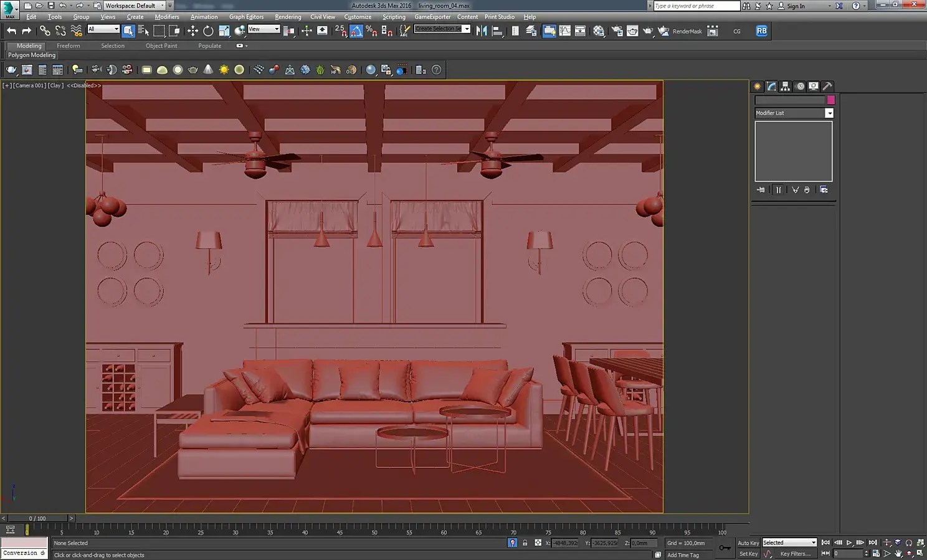Expand the Modifier List dropdown
927x560 pixels.
[829, 113]
